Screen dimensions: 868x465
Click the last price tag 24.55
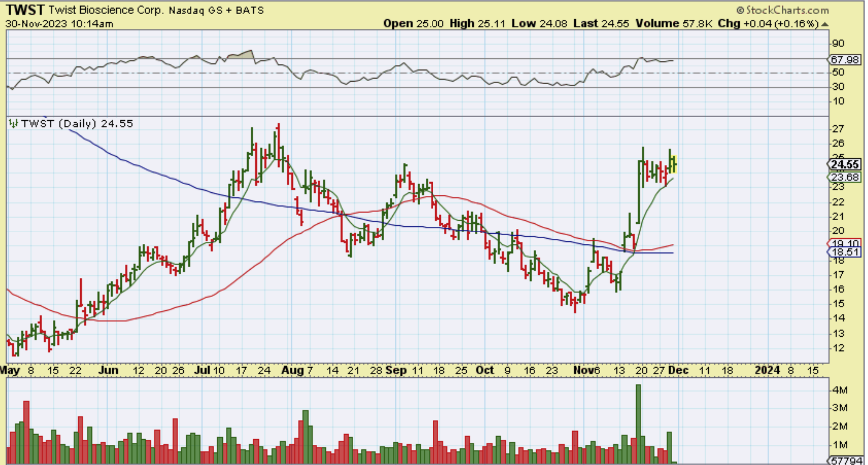844,164
